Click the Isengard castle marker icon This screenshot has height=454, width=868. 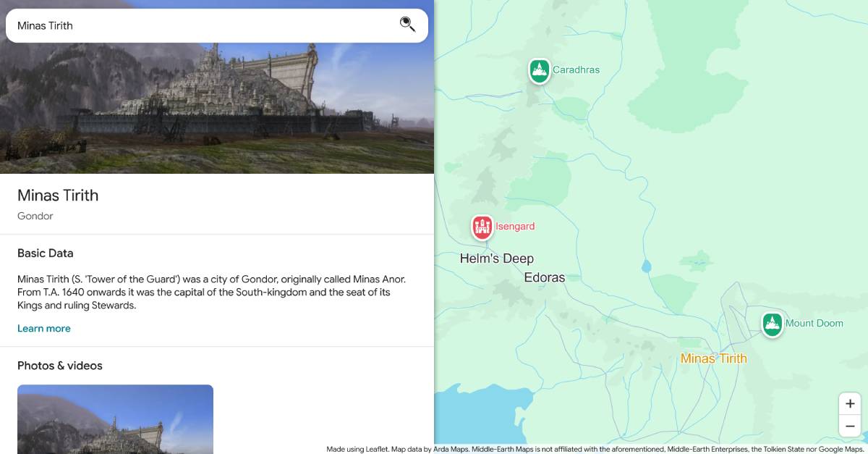coord(482,227)
